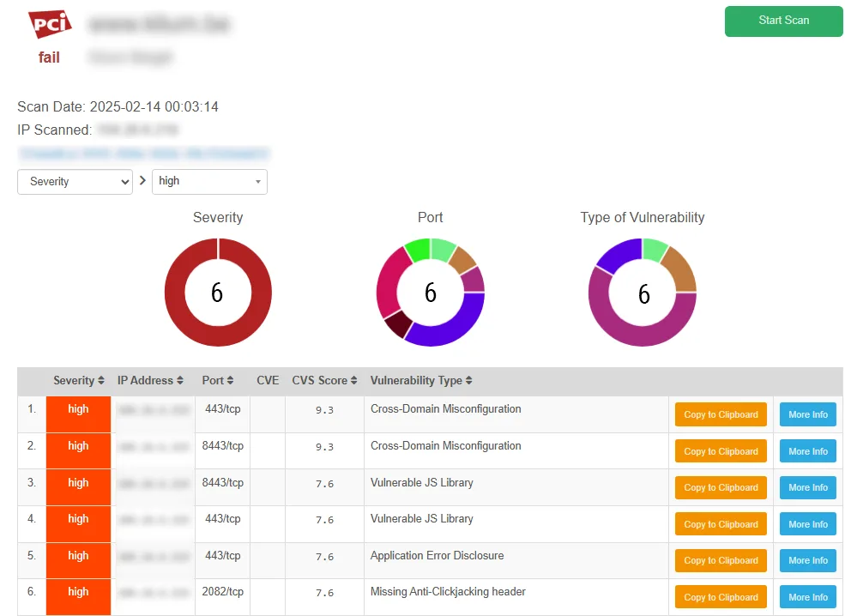Copy Missing Anti-Clickjacking header row to clipboard
Viewport: 845px width, 616px height.
721,597
